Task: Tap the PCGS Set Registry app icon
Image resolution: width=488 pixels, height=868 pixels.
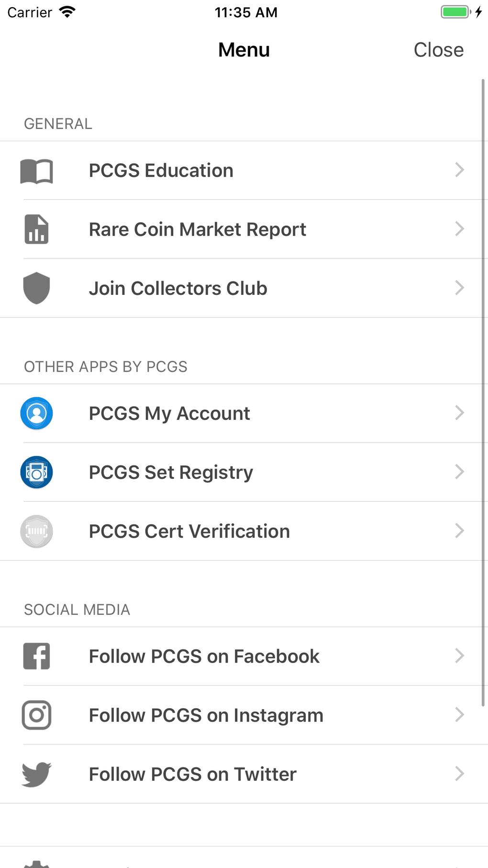Action: pyautogui.click(x=36, y=472)
